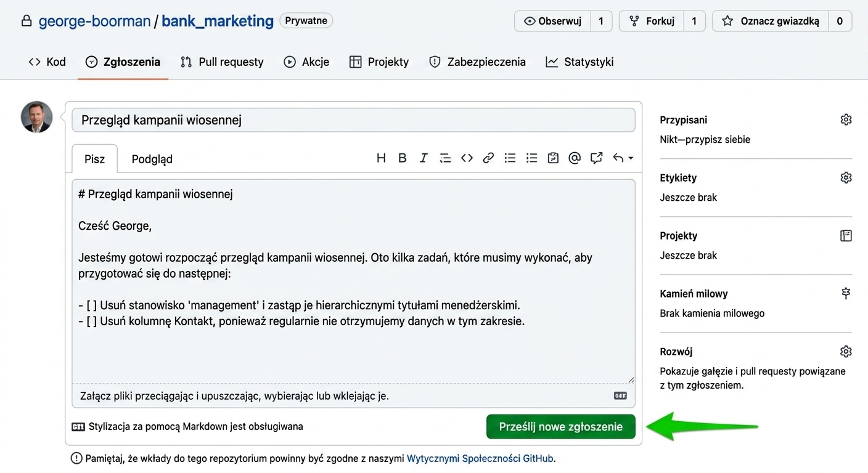Click the Obserwuj button

click(552, 21)
